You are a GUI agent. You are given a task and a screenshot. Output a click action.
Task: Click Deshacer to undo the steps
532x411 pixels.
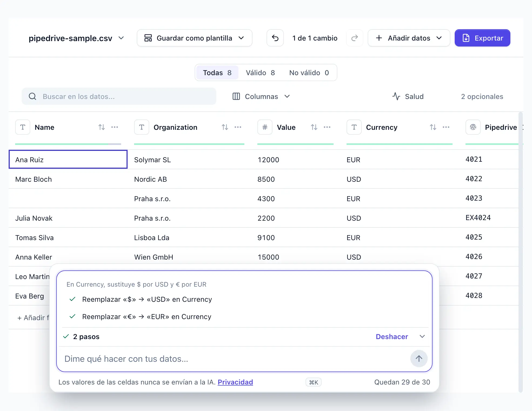point(392,337)
